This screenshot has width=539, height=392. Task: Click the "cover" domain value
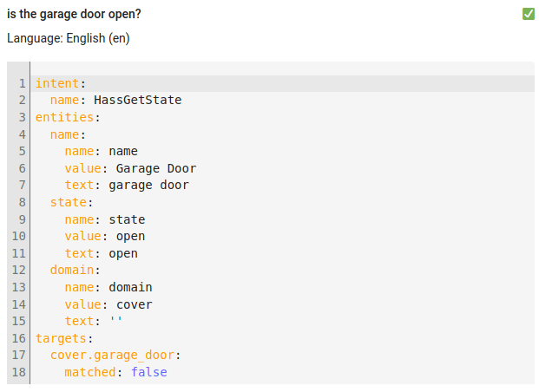(x=134, y=304)
